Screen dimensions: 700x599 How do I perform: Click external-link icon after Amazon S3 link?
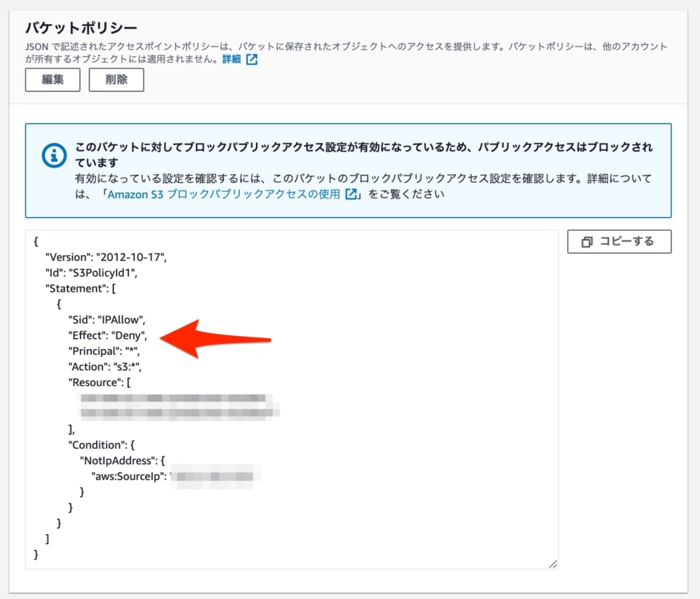click(x=349, y=194)
